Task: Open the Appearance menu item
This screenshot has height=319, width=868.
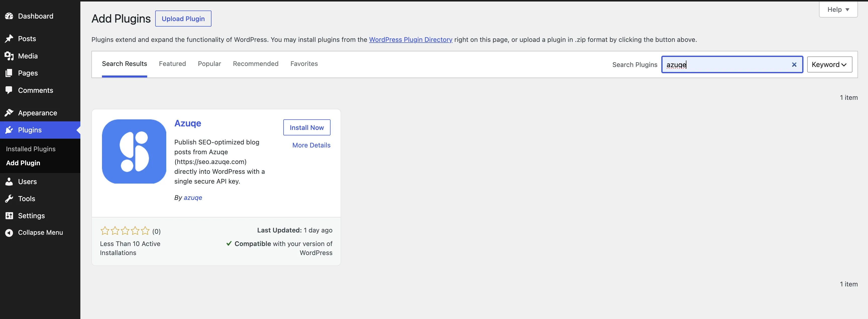Action: pos(40,113)
